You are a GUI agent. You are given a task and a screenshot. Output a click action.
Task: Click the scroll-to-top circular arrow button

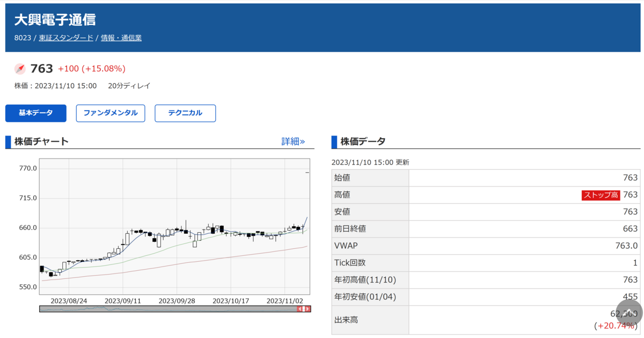click(x=629, y=313)
